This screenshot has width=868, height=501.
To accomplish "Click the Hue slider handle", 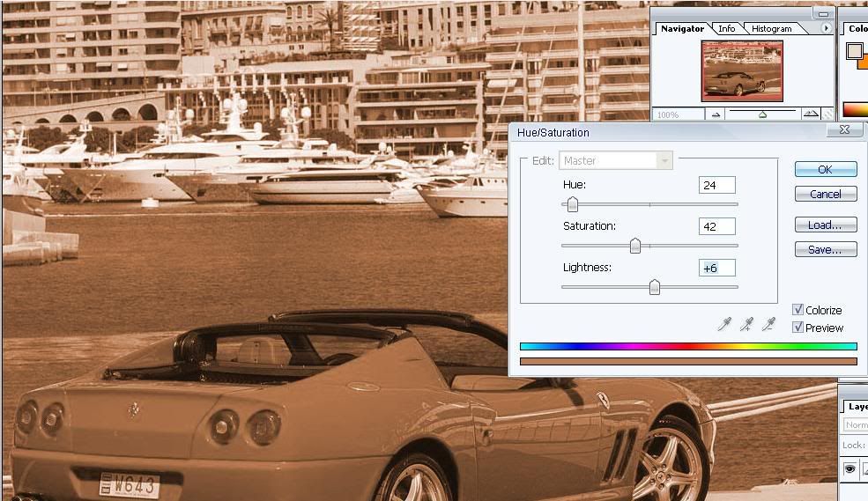I will click(573, 204).
